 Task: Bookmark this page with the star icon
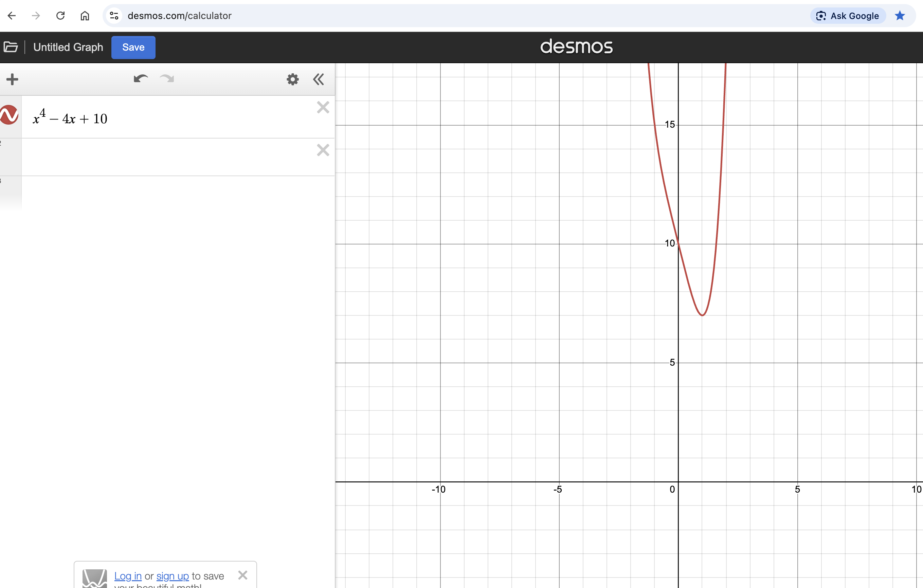900,16
